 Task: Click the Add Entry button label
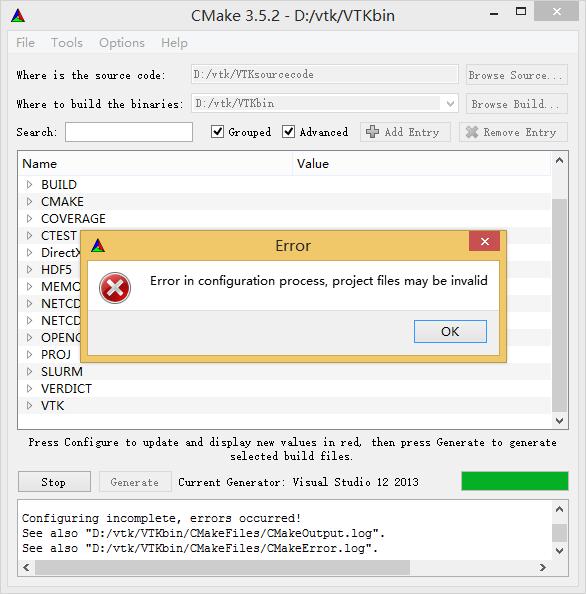(412, 132)
